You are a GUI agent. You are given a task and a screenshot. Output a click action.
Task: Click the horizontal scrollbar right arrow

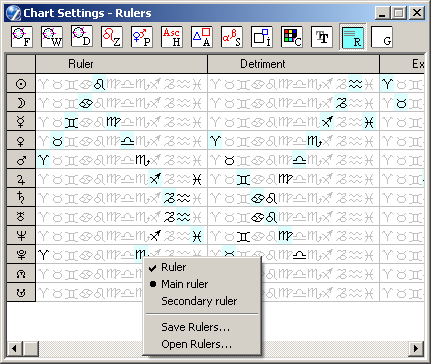pos(416,349)
